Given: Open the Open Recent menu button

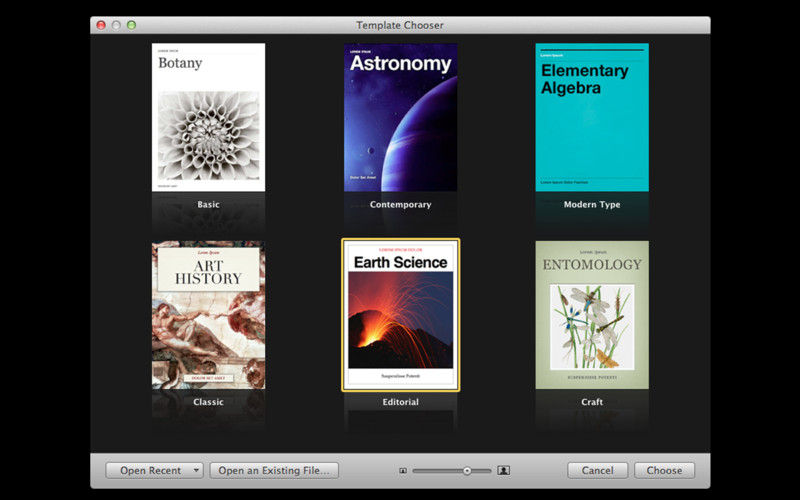Looking at the screenshot, I should [x=154, y=470].
